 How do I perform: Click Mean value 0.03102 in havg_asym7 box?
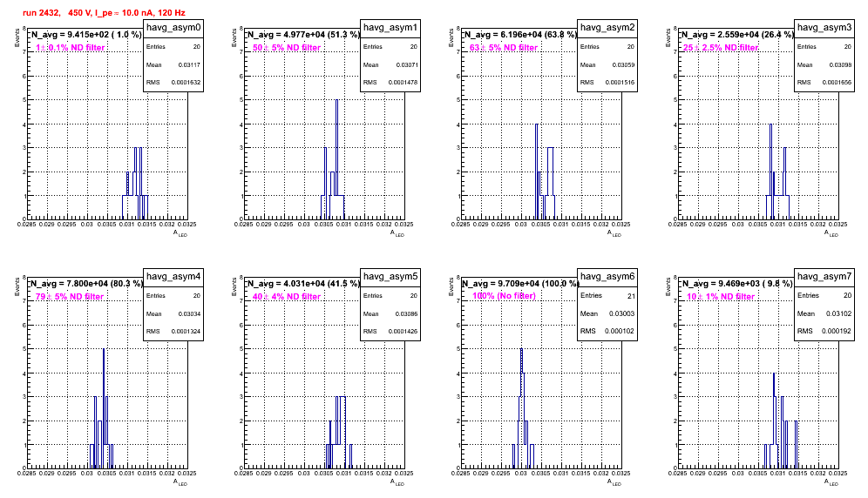[x=838, y=313]
